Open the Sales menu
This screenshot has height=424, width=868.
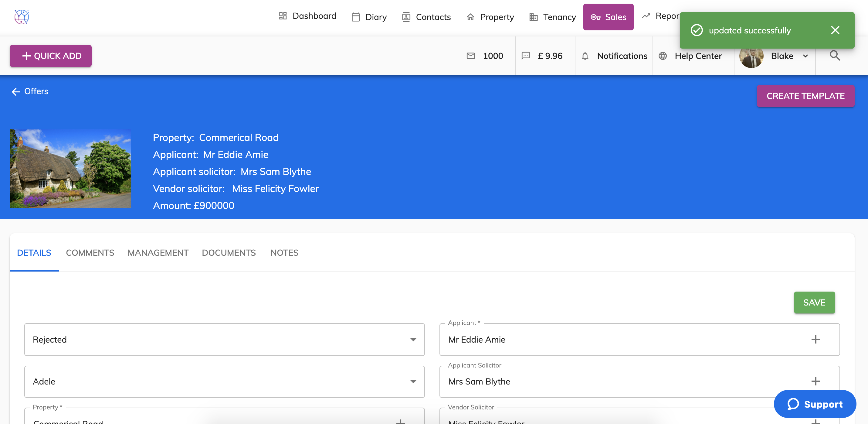click(x=608, y=17)
